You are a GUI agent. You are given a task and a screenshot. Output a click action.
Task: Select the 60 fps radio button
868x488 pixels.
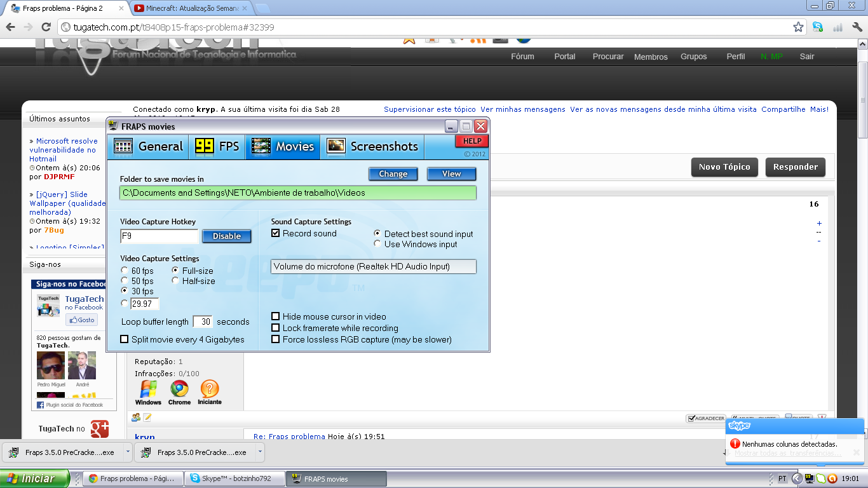tap(125, 271)
